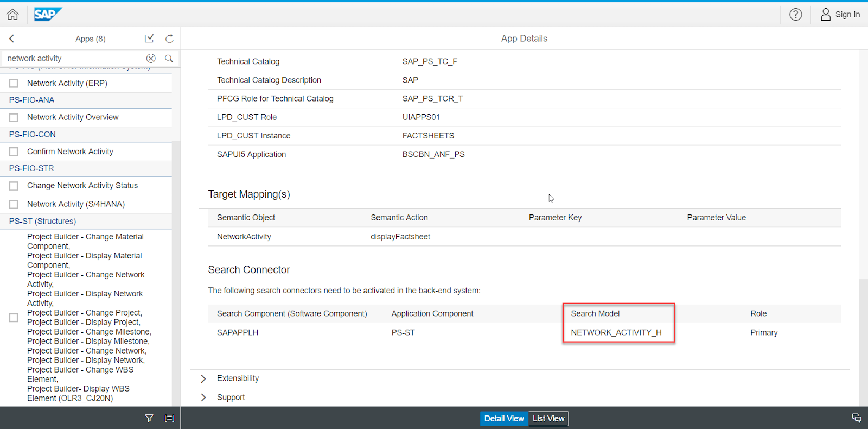The height and width of the screenshot is (429, 868).
Task: Click the app details vertical scrollbar
Action: [x=863, y=342]
